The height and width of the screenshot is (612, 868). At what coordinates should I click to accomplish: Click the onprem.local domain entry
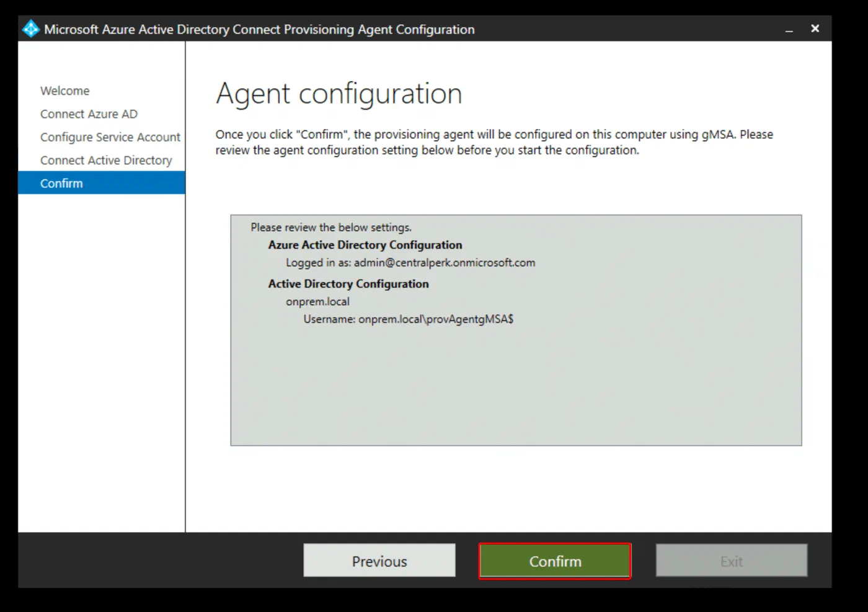[x=317, y=301]
